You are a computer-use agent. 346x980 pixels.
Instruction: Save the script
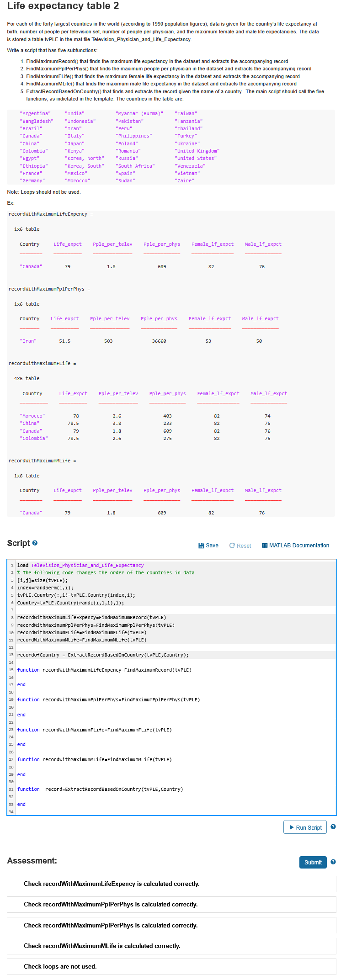(x=208, y=546)
